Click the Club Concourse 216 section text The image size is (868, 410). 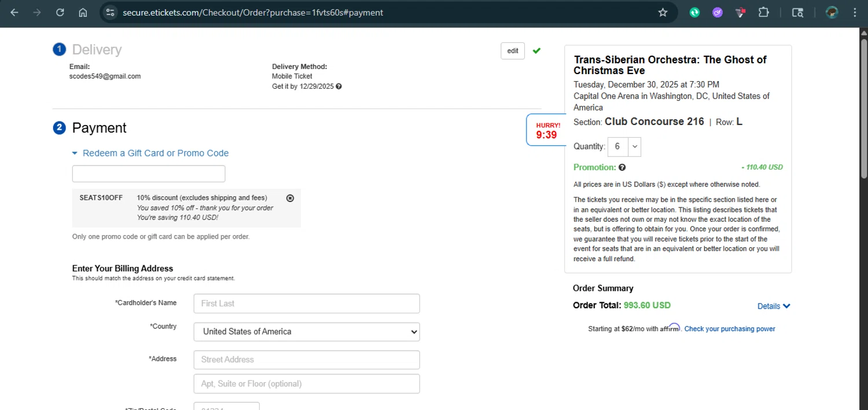coord(654,122)
